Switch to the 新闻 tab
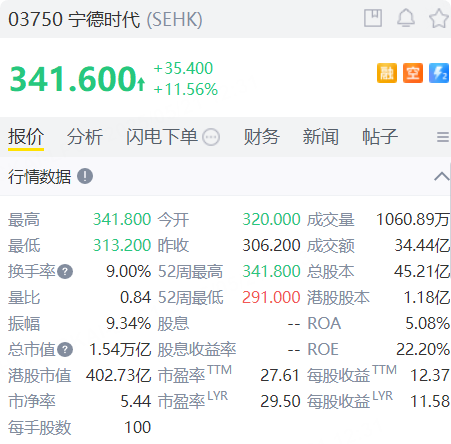This screenshot has width=451, height=444. tap(321, 137)
